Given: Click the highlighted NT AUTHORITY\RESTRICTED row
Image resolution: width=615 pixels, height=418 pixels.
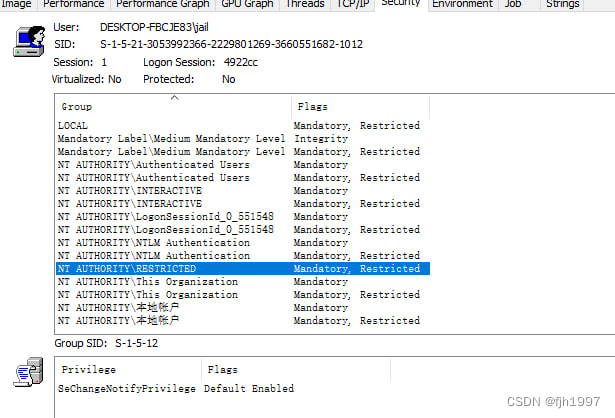Looking at the screenshot, I should click(243, 269).
